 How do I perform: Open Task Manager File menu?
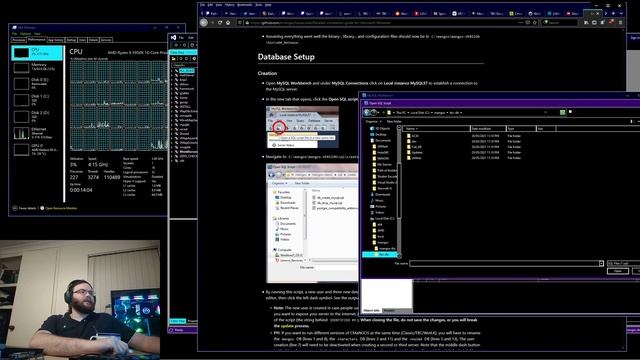[x=14, y=33]
